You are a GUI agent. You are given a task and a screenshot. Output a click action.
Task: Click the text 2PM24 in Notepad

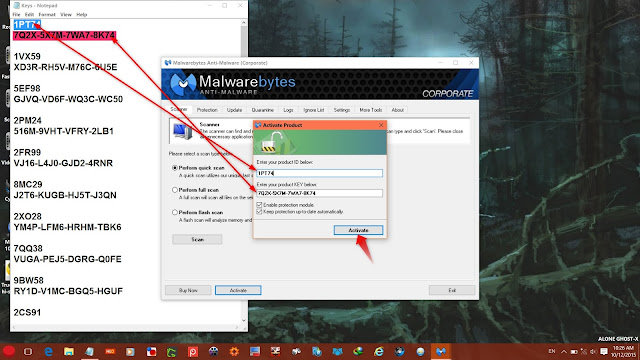coord(27,120)
